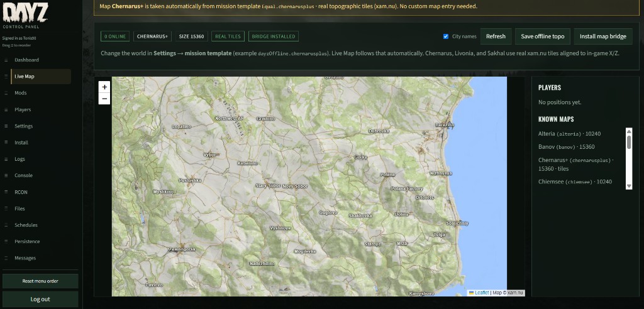Select Chernarus+ entry in Known Maps

(x=575, y=164)
